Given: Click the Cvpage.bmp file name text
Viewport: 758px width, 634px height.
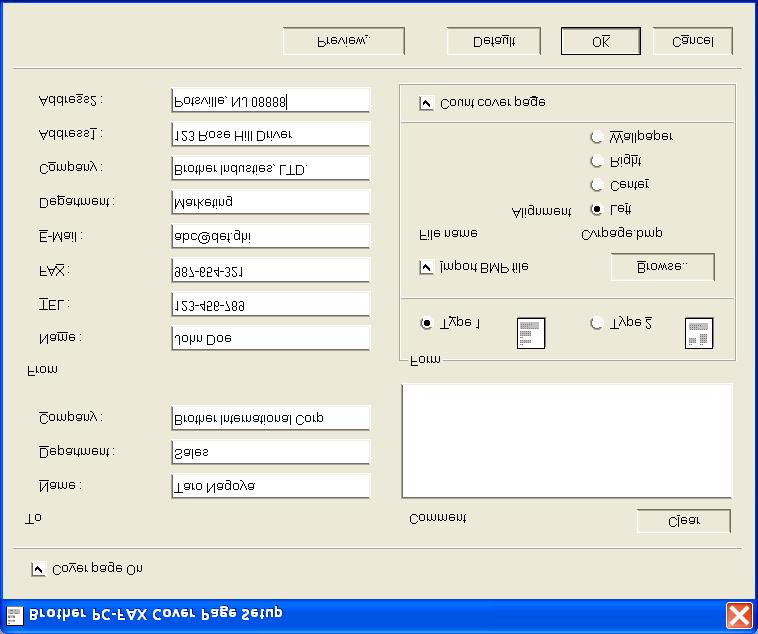Looking at the screenshot, I should point(622,234).
